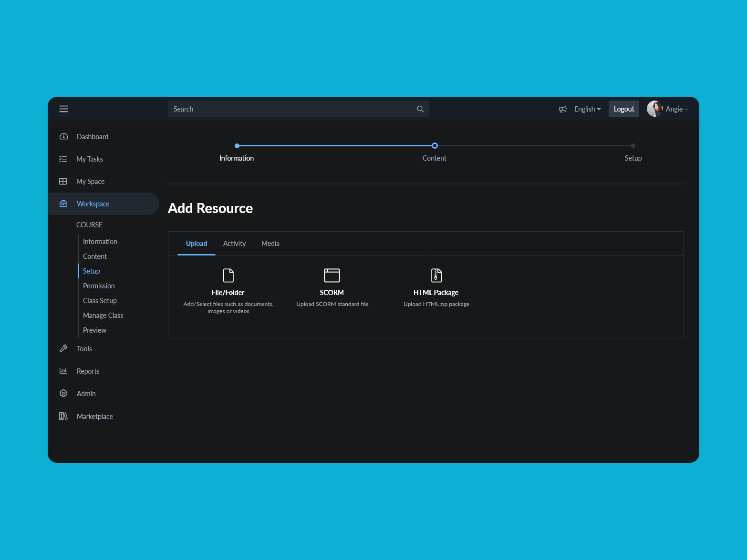Focus the Search input field
Image resolution: width=747 pixels, height=560 pixels.
point(291,109)
